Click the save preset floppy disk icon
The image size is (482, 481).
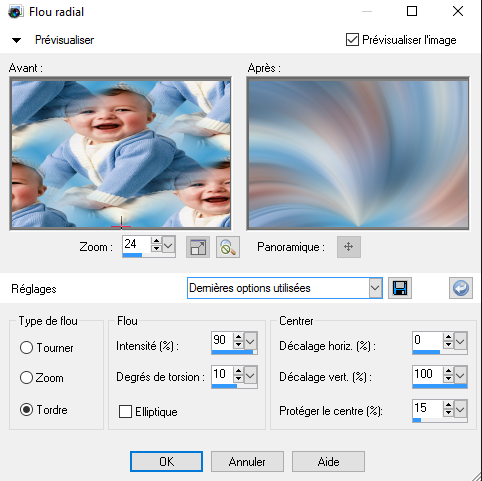(x=400, y=288)
